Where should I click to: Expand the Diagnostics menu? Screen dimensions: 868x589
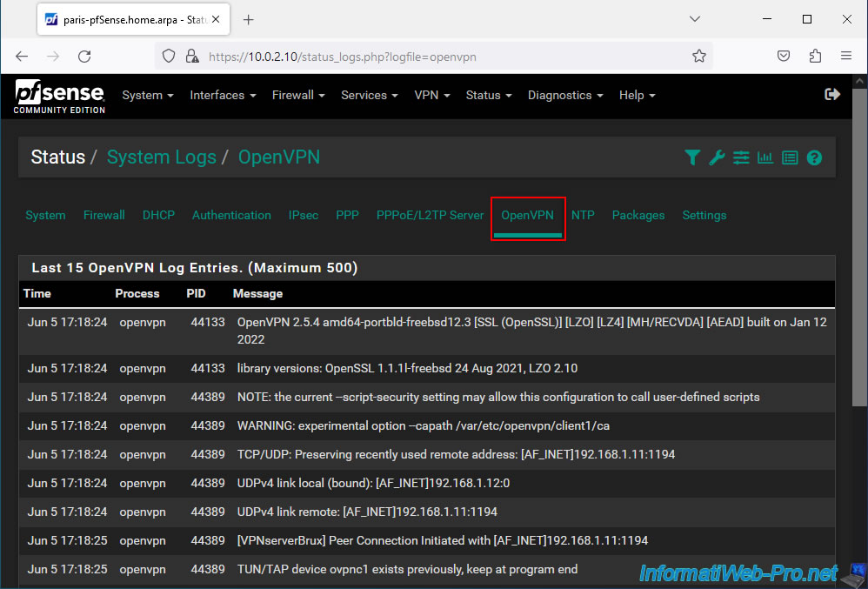tap(565, 95)
